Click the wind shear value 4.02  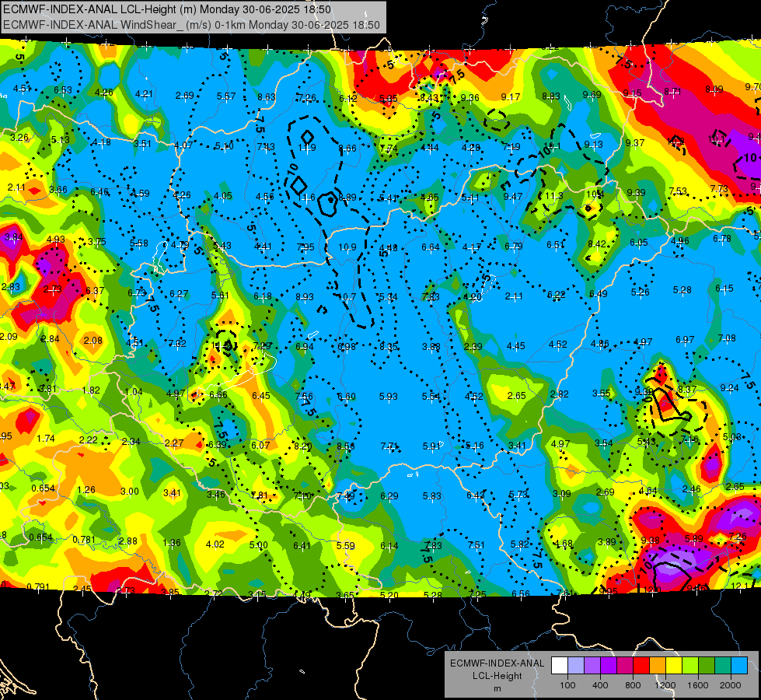click(215, 544)
